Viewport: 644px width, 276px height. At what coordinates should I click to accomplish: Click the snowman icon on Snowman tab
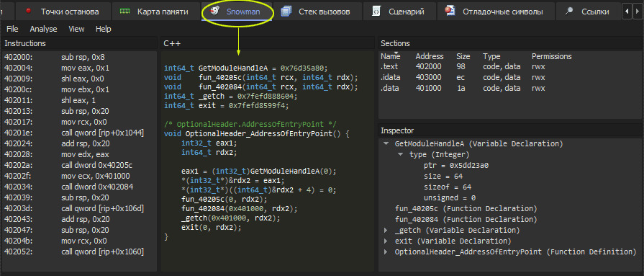214,12
